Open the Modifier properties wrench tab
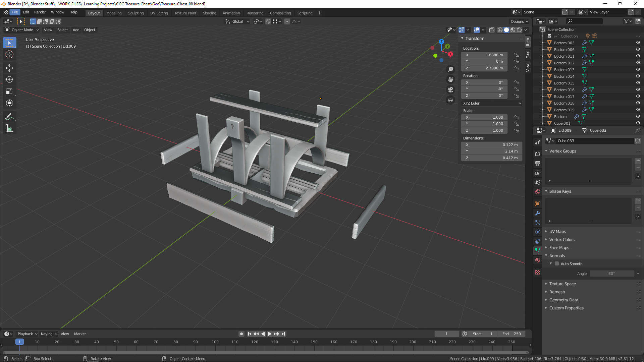644x362 pixels. click(538, 213)
